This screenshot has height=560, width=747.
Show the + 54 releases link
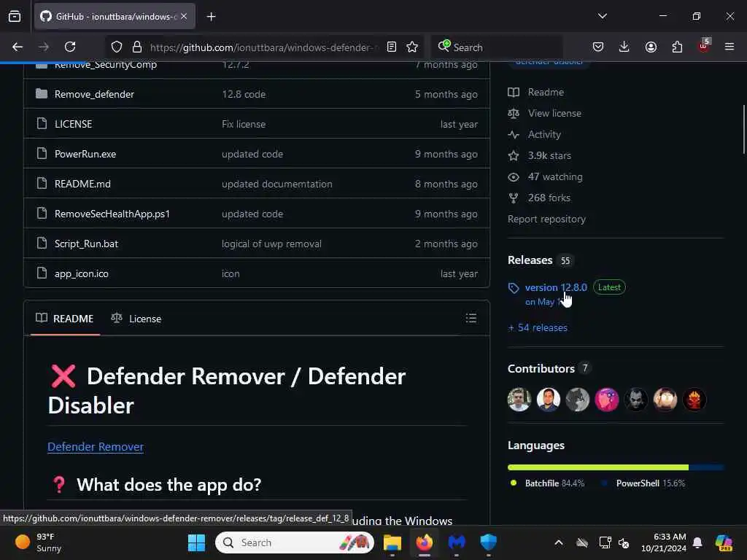(538, 327)
